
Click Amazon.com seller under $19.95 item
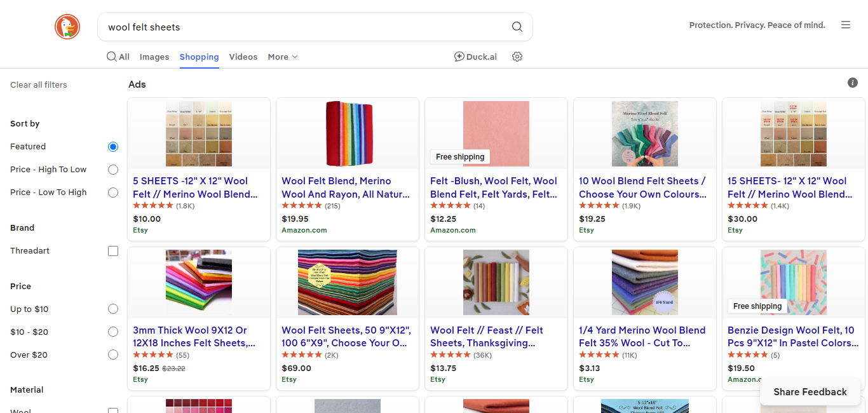[304, 230]
